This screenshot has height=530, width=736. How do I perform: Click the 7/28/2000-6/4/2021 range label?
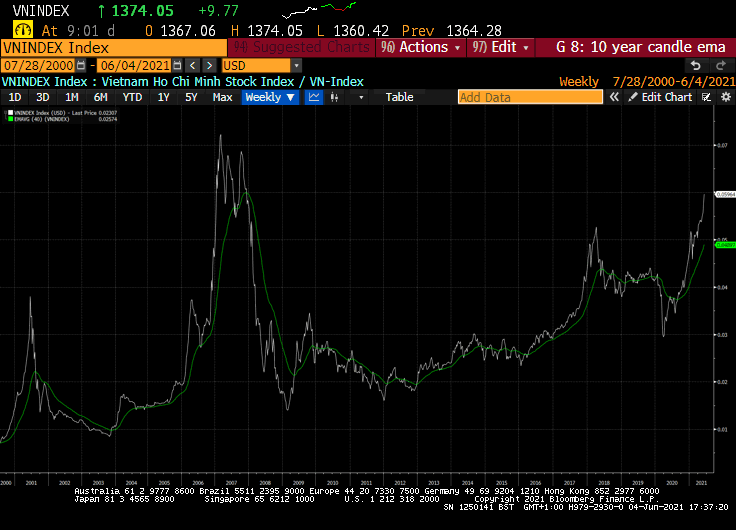[x=674, y=82]
